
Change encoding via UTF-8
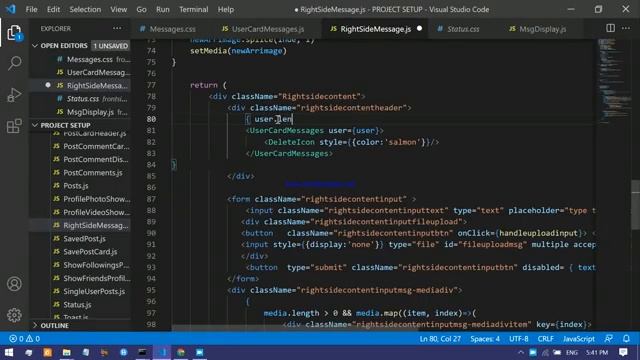point(518,339)
